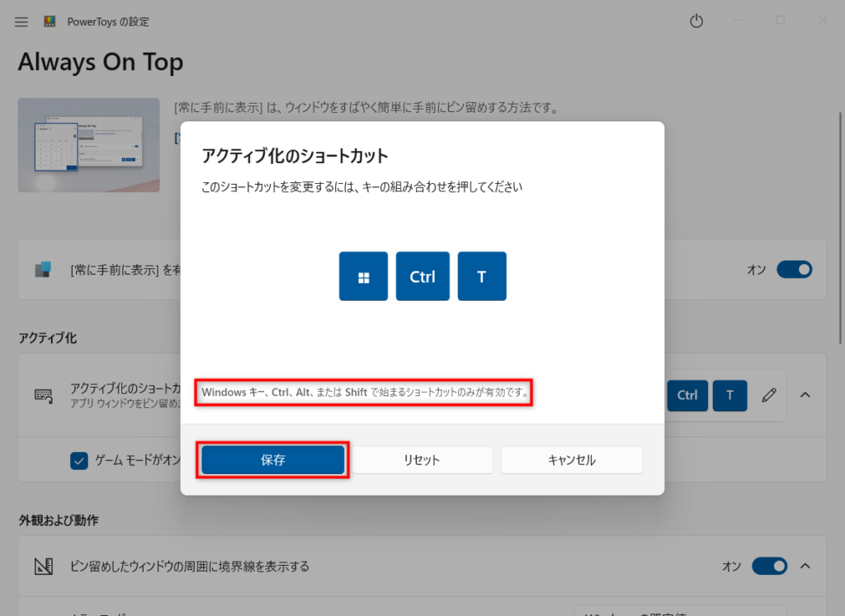This screenshot has width=845, height=616.
Task: Collapse the border settings chevron
Action: 805,566
